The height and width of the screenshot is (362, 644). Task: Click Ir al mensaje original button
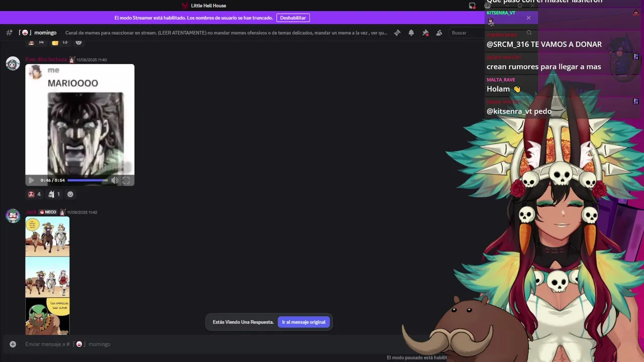(x=303, y=322)
